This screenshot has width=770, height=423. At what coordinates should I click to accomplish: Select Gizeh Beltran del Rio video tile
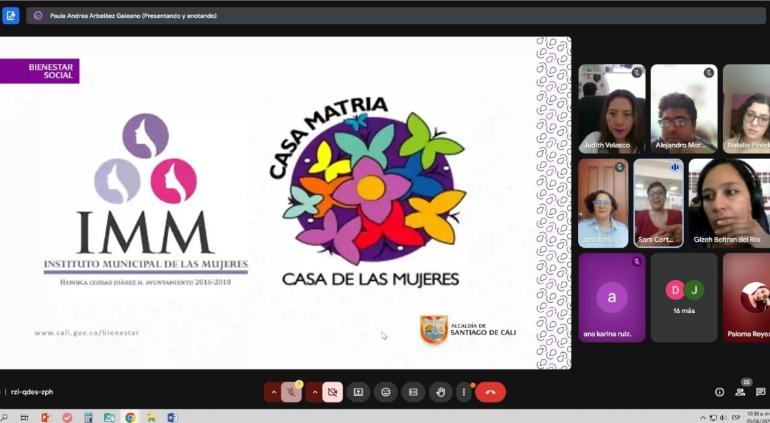click(x=729, y=203)
